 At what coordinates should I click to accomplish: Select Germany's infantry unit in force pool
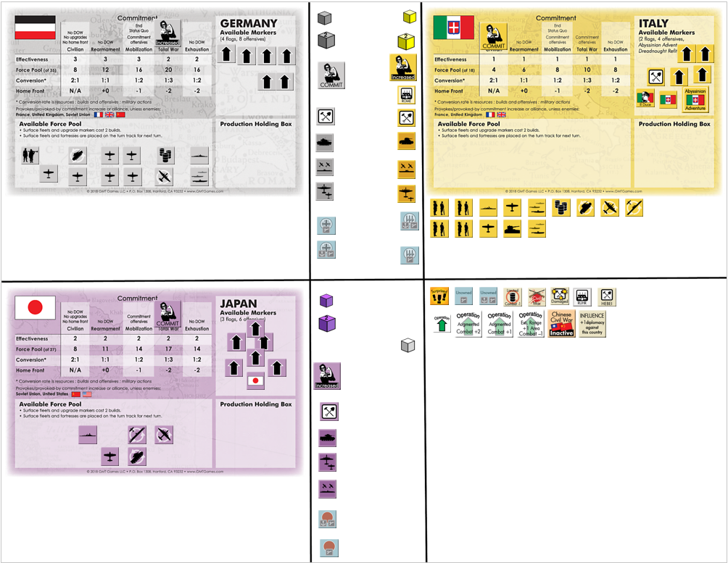click(30, 154)
